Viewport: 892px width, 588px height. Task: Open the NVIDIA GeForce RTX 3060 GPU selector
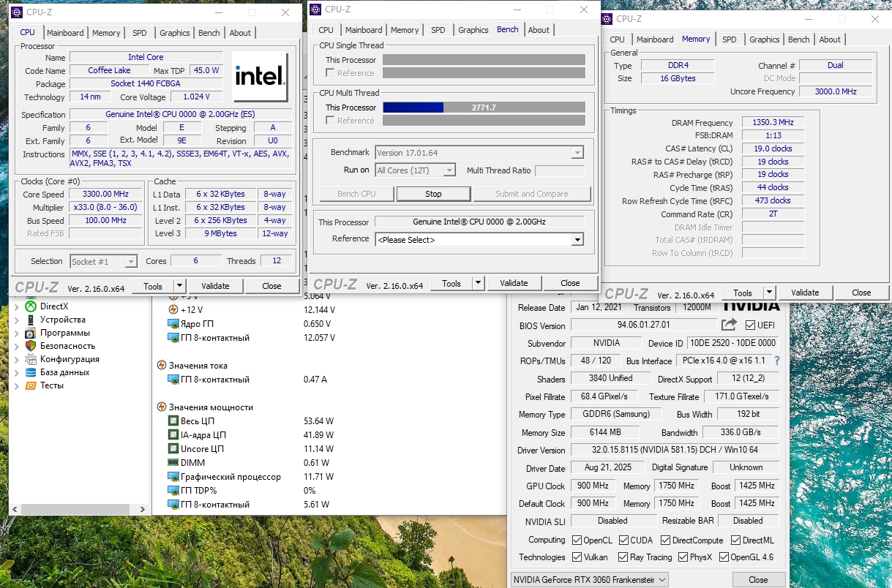[x=589, y=580]
